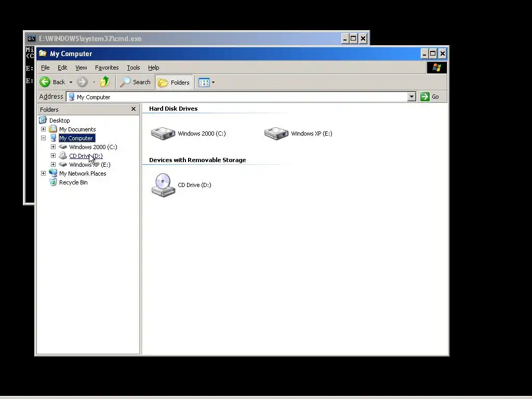Click the Hard Disk Drives group header
532x399 pixels.
tap(173, 109)
